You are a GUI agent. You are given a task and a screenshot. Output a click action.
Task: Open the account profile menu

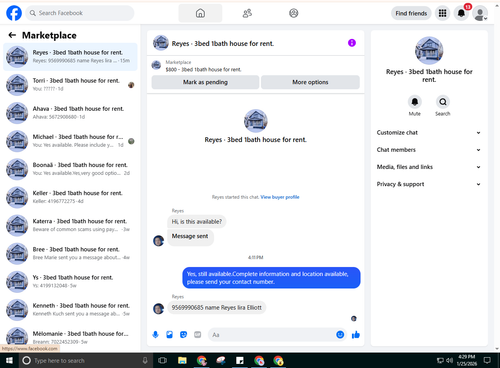click(x=480, y=13)
